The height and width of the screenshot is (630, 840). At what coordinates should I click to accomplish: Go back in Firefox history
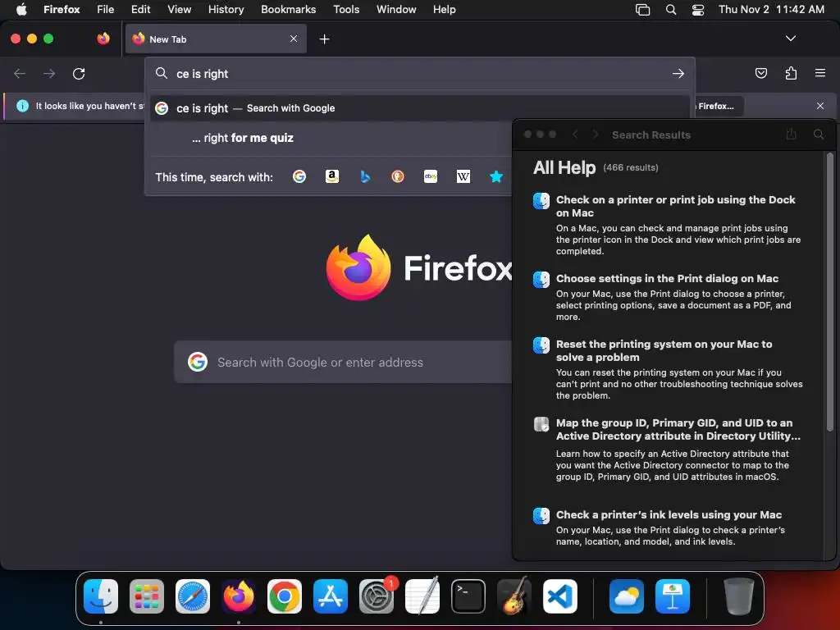[20, 73]
